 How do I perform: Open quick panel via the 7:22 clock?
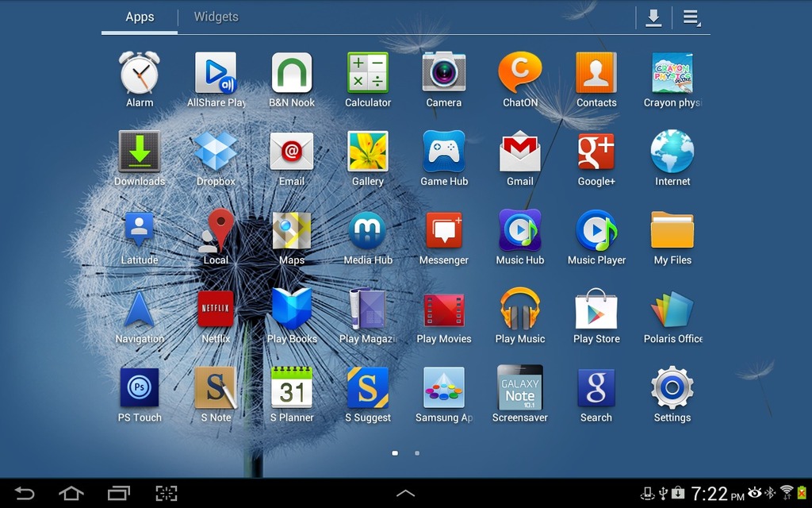tap(717, 494)
